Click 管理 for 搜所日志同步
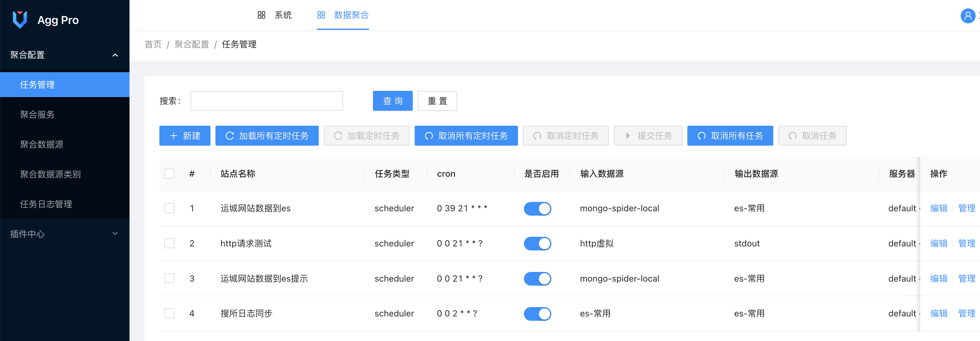The width and height of the screenshot is (980, 341). pyautogui.click(x=966, y=314)
